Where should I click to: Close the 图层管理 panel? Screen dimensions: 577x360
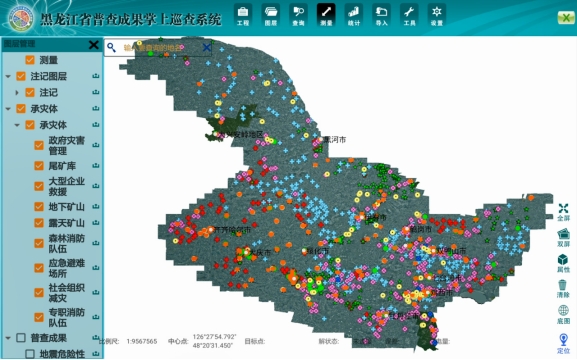point(94,45)
